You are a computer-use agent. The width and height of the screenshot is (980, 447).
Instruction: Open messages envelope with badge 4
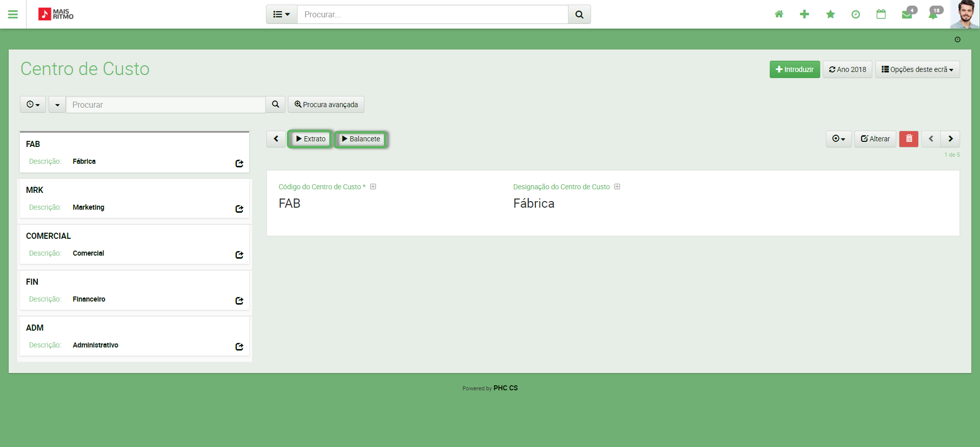[x=907, y=14]
